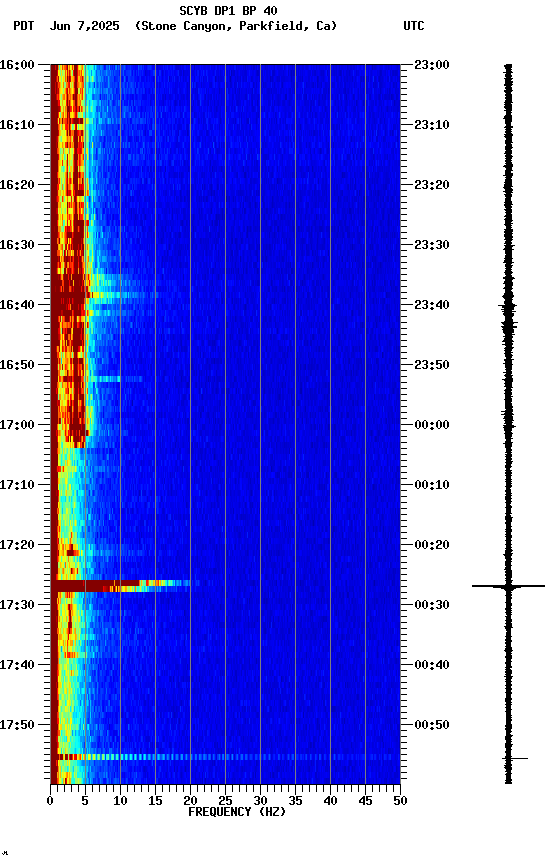
Task: Click the 'FREQUENCY (HZ)' axis title
Action: pos(237,813)
